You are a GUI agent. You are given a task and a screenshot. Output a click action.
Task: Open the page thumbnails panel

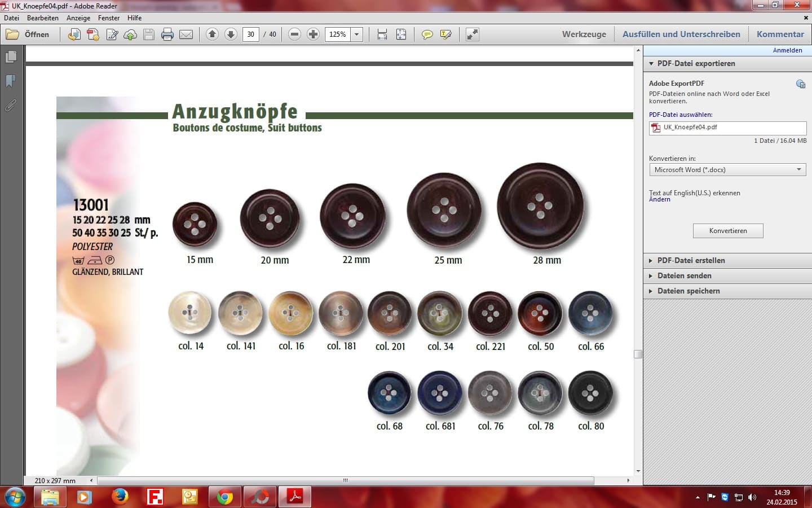point(11,57)
